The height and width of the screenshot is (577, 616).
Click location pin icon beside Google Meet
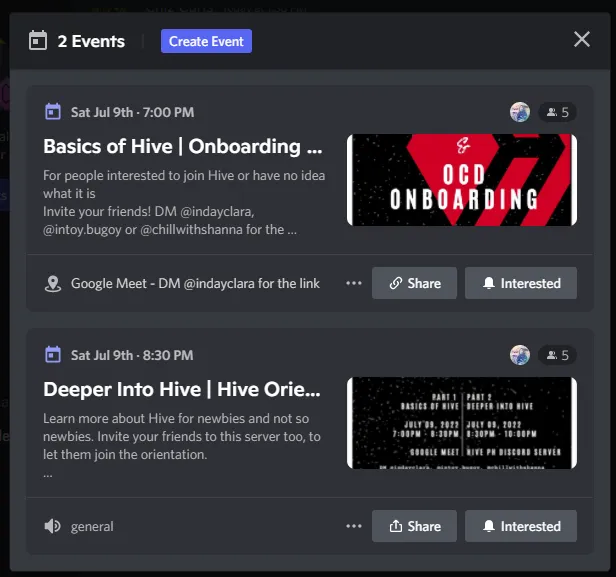(53, 284)
